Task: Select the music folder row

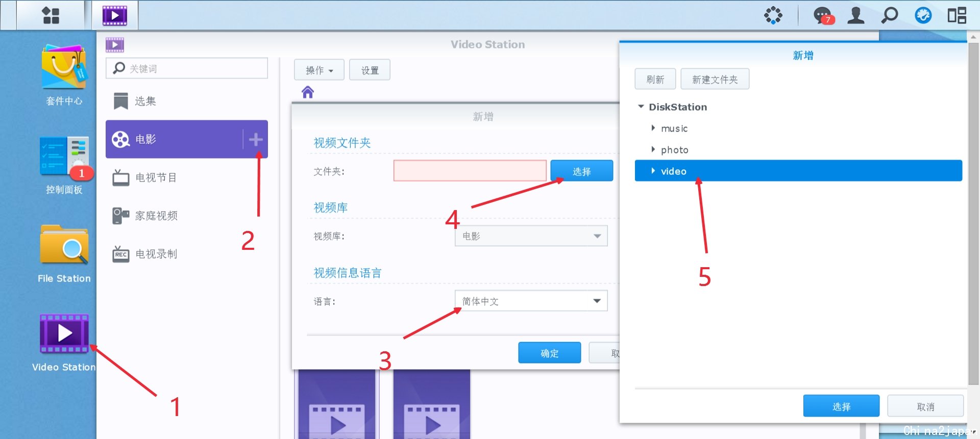Action: coord(798,128)
